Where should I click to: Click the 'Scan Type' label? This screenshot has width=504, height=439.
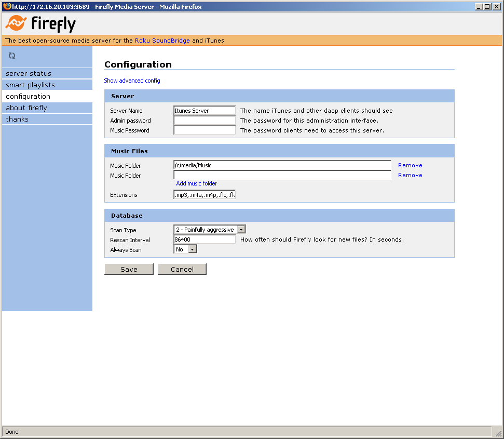[123, 230]
